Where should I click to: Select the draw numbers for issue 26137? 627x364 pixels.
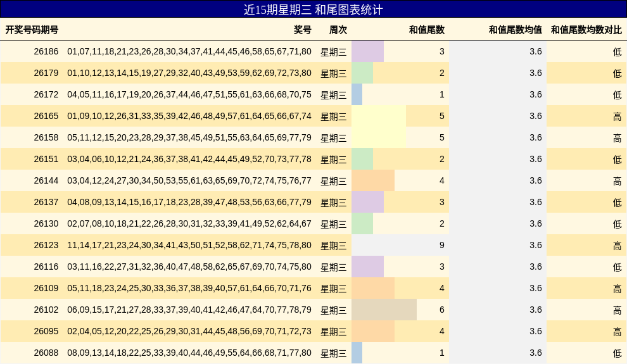(189, 203)
